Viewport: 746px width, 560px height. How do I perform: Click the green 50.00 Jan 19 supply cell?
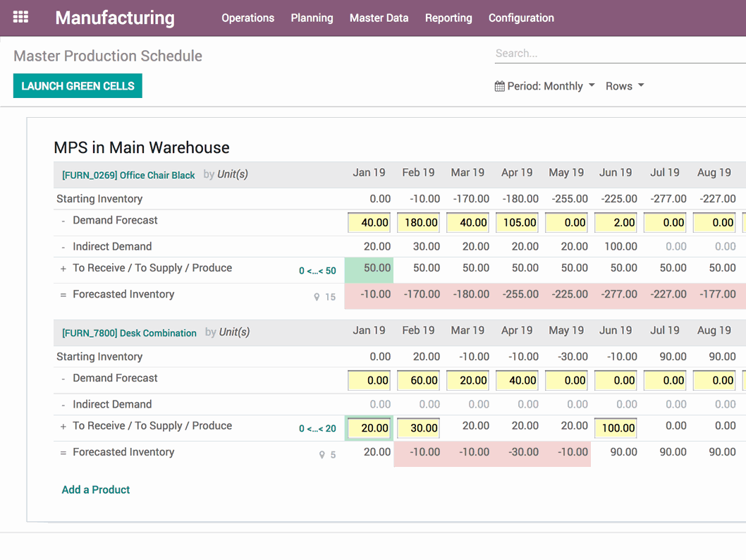(x=369, y=269)
